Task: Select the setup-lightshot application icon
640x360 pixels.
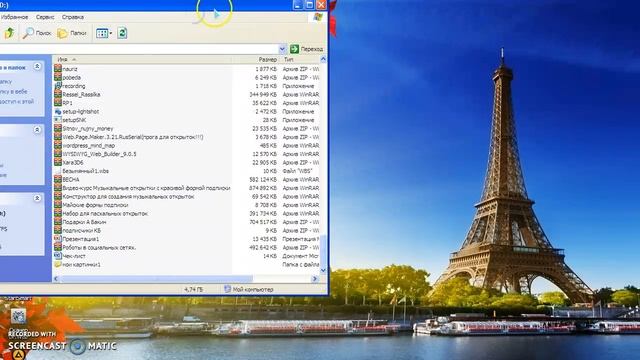Action: tap(58, 111)
